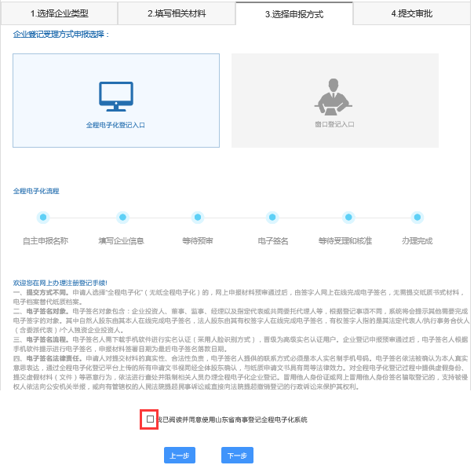Click the bold text 电子签名法律责任
The image size is (474, 476).
point(54,358)
